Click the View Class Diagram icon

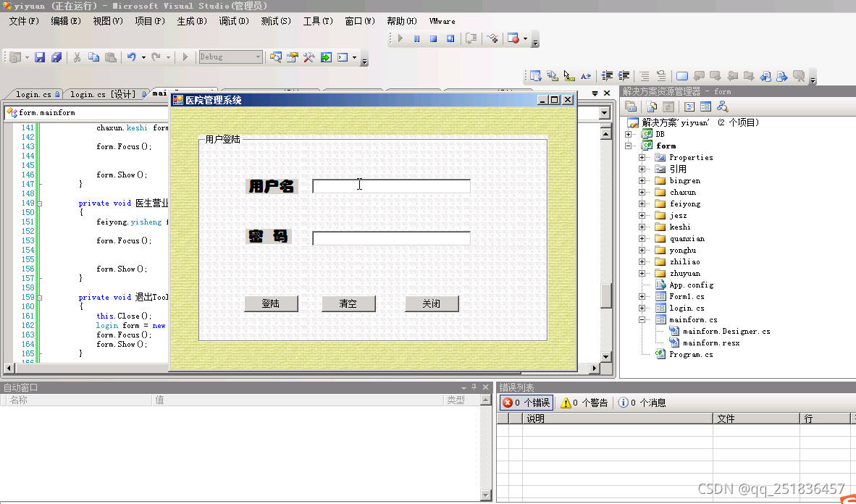723,106
